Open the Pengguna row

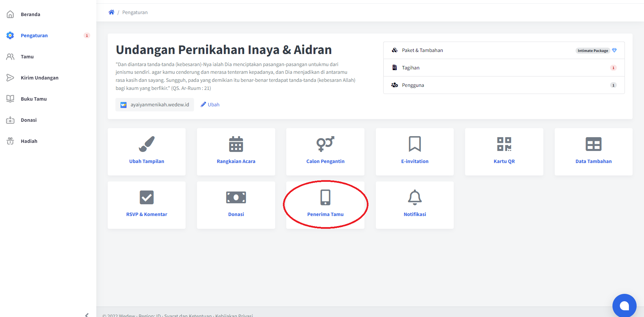coord(504,85)
